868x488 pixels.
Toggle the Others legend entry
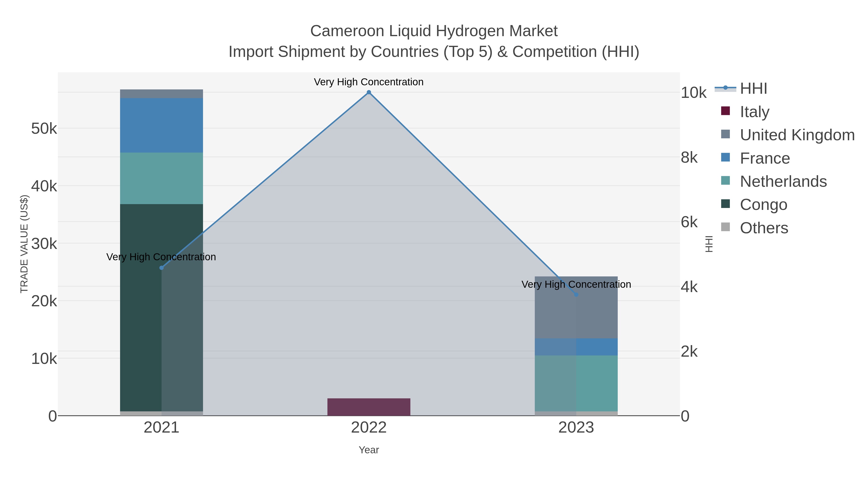(x=754, y=228)
